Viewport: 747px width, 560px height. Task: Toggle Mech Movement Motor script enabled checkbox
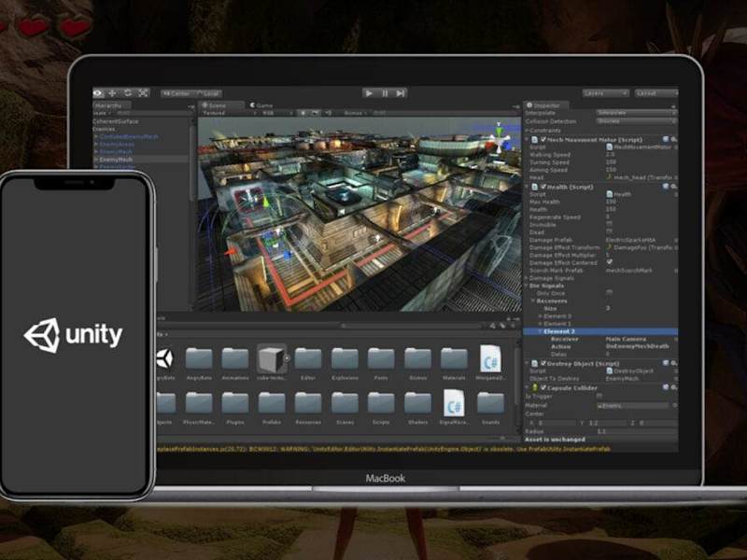(543, 139)
